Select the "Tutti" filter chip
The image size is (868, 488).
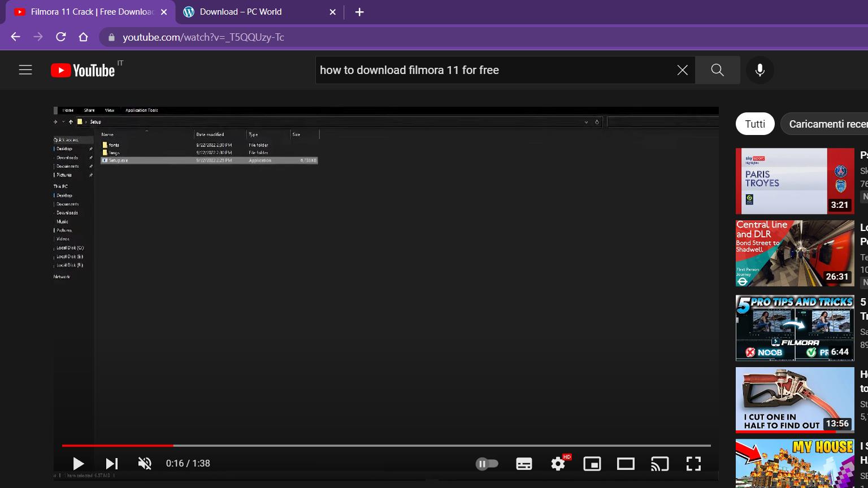[754, 124]
